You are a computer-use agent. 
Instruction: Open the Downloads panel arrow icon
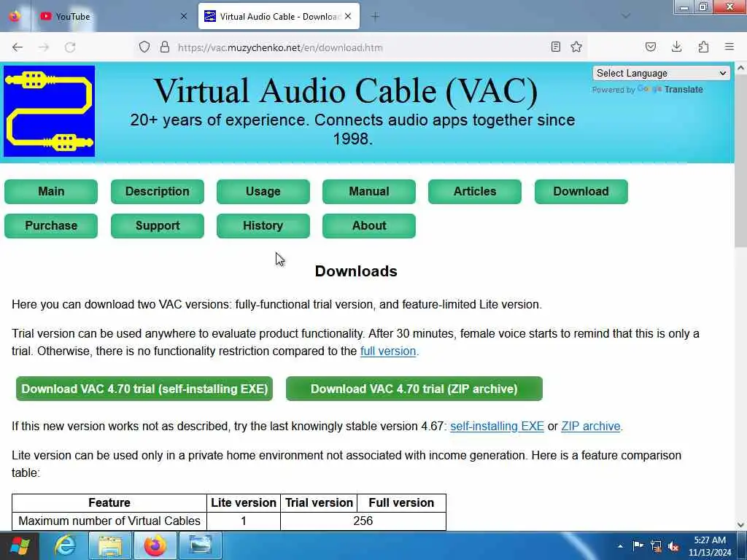[676, 47]
